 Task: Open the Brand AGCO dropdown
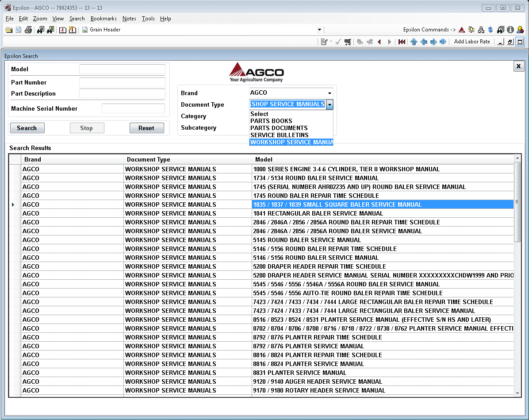coord(329,93)
